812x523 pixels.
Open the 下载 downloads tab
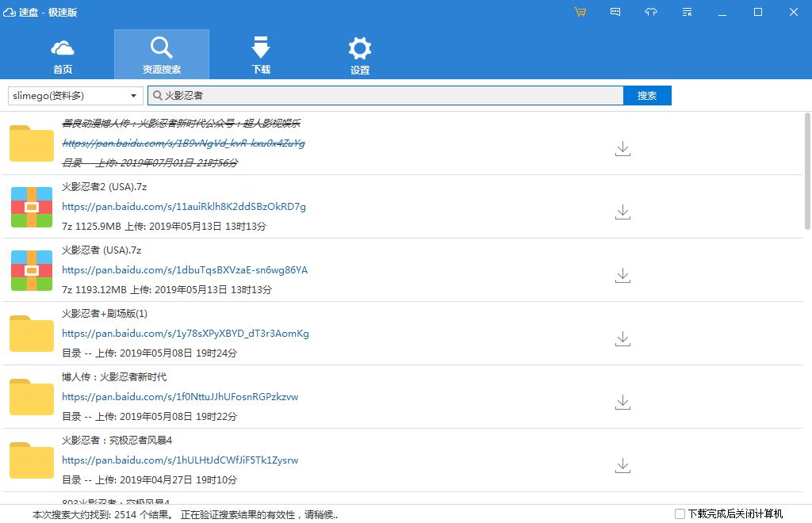(260, 55)
